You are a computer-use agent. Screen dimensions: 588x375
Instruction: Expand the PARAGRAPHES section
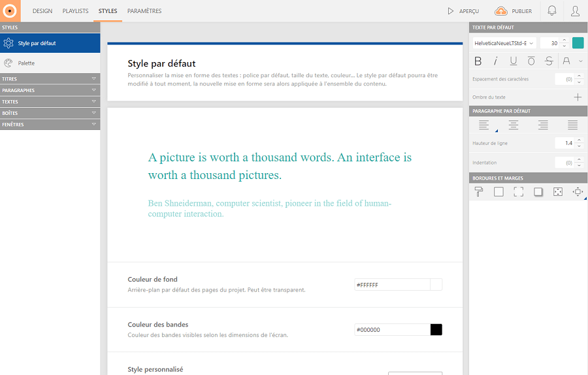click(50, 90)
